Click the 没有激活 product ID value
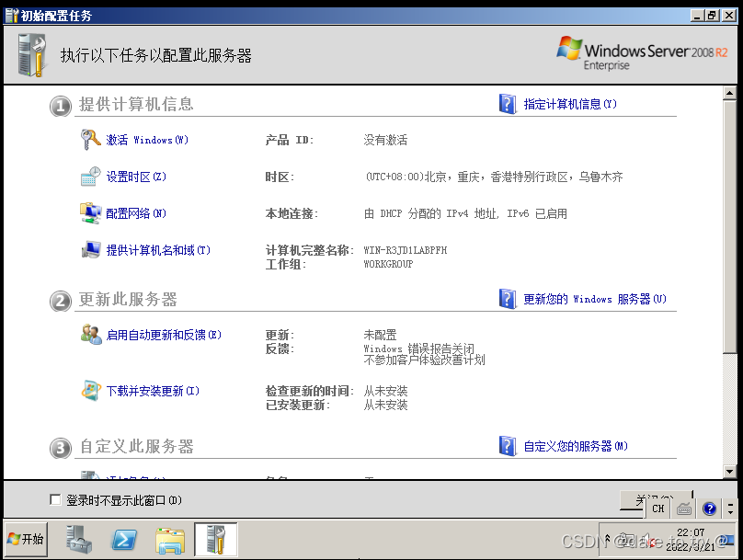 385,140
